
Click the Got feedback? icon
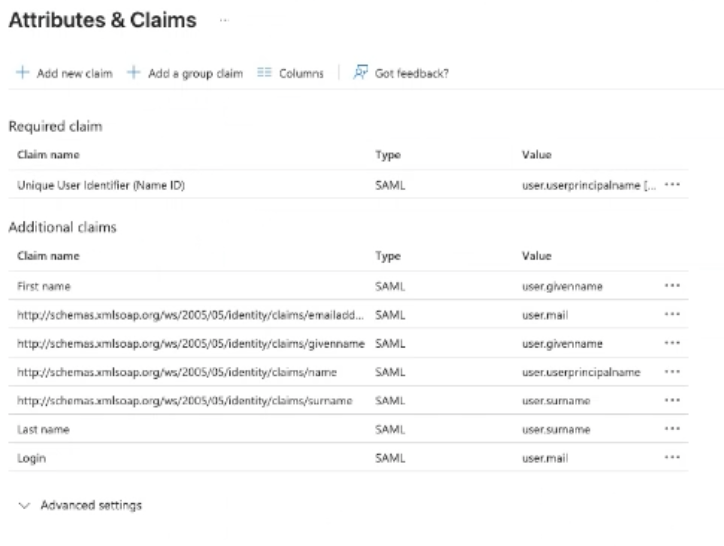(362, 73)
